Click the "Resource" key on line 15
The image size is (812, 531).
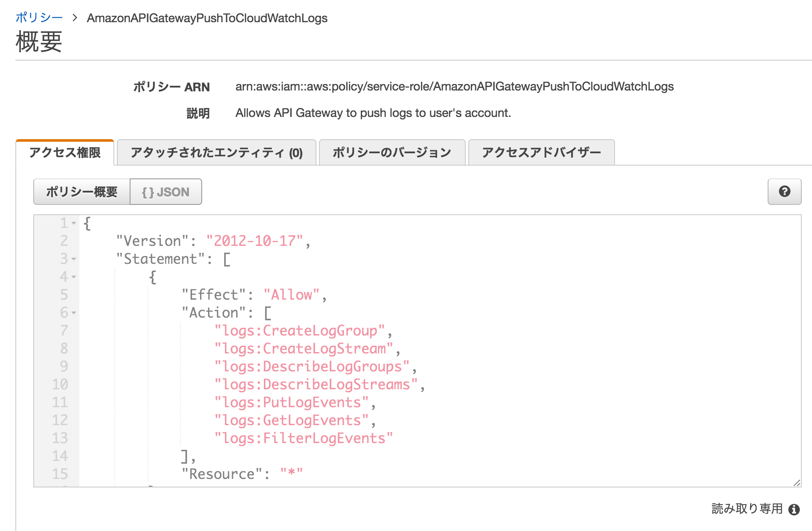[222, 474]
